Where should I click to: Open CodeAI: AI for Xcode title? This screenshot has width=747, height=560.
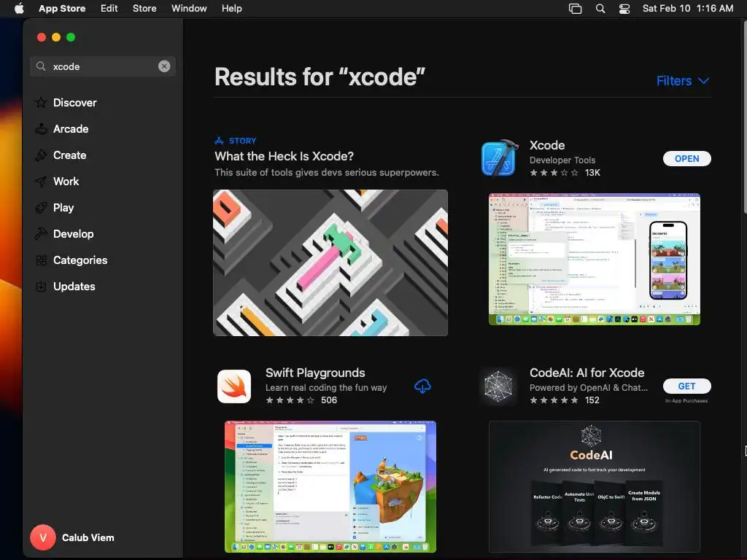tap(587, 373)
